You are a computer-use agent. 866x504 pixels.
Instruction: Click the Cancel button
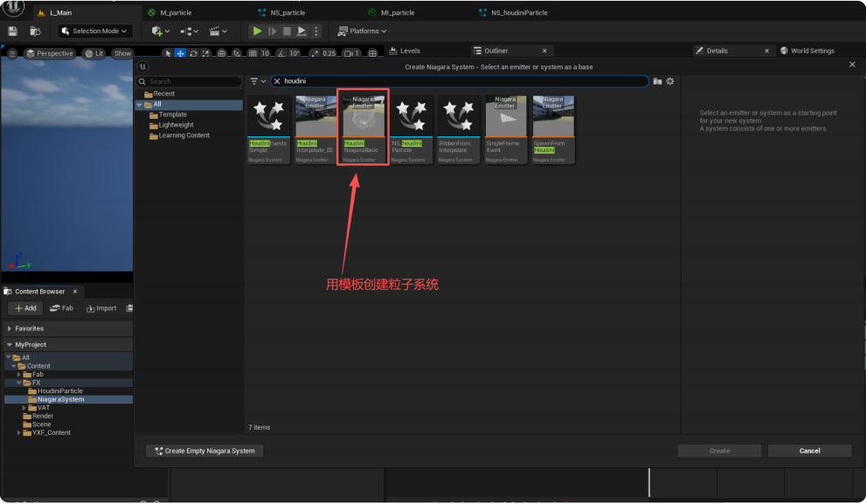[x=809, y=451]
